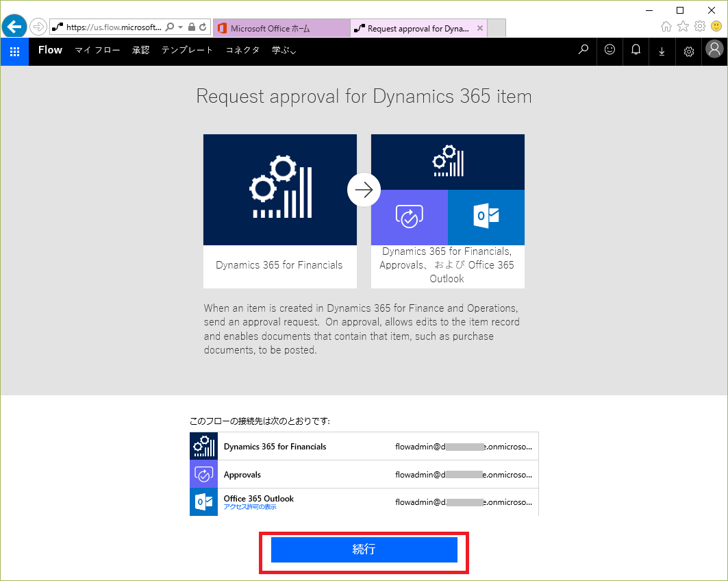Open the user account avatar
728x581 pixels.
tap(714, 49)
